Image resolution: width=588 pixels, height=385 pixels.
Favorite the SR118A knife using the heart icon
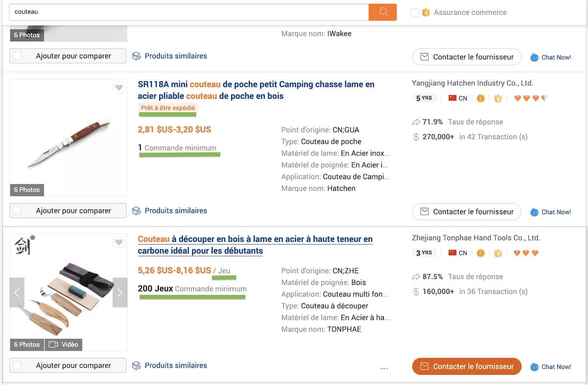coord(119,87)
